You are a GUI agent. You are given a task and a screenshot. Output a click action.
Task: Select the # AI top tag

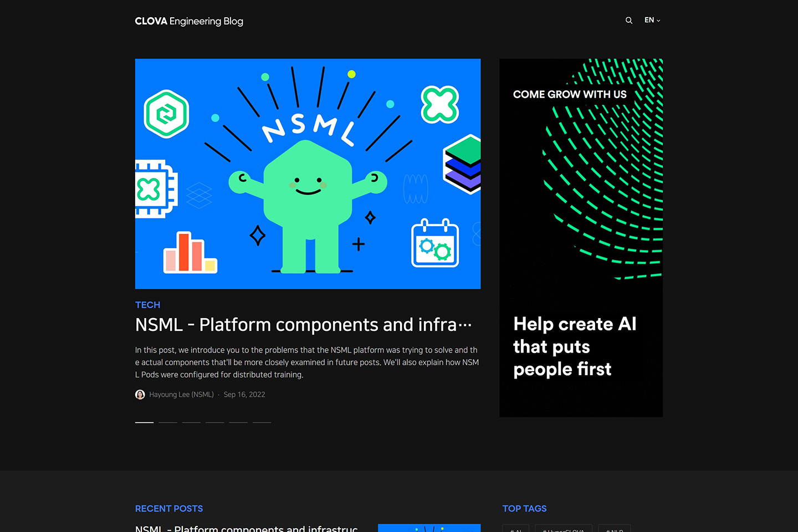[x=516, y=529]
